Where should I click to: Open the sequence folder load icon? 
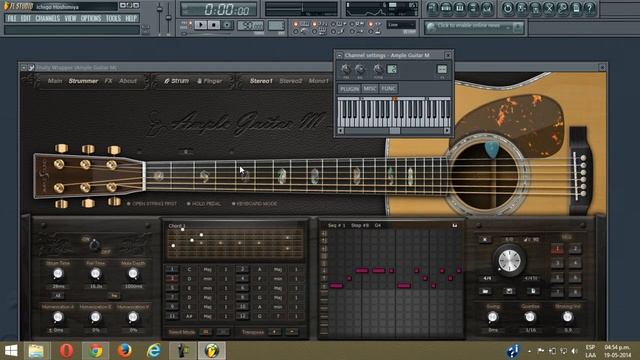click(x=485, y=291)
